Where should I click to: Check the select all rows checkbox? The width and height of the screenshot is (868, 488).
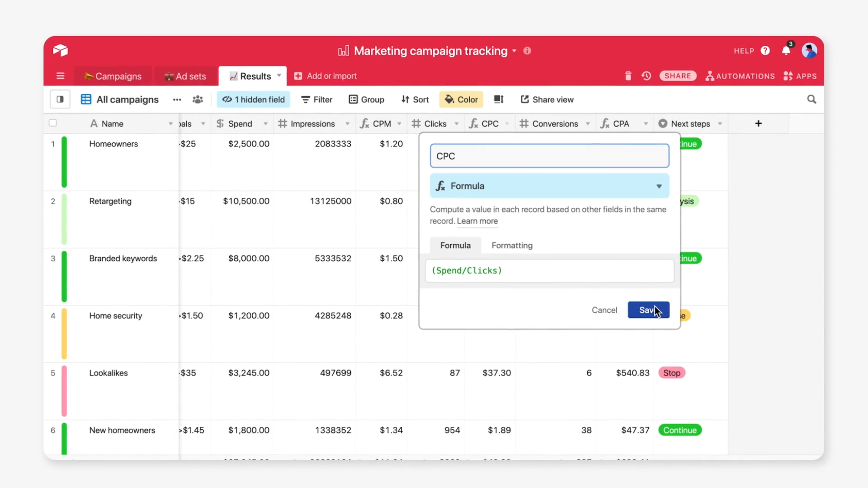pos(52,123)
